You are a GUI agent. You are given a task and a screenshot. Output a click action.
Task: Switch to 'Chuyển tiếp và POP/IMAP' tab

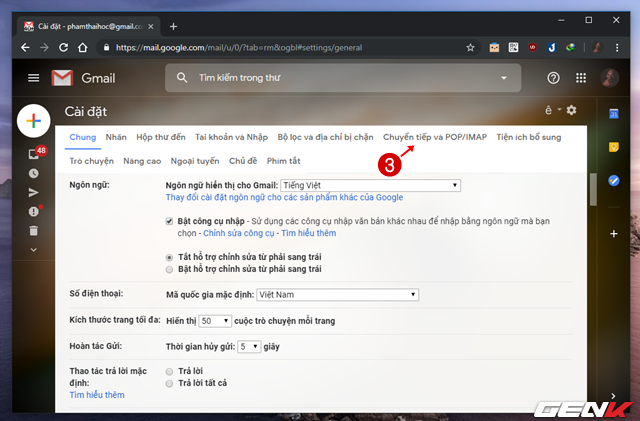(x=435, y=137)
